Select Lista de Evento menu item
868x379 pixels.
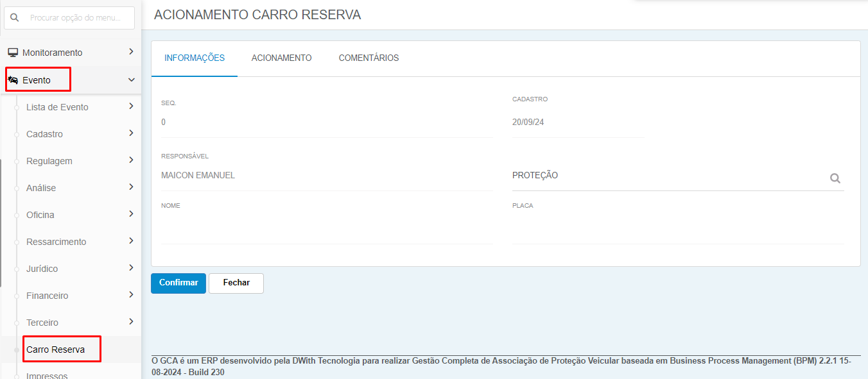tap(57, 107)
